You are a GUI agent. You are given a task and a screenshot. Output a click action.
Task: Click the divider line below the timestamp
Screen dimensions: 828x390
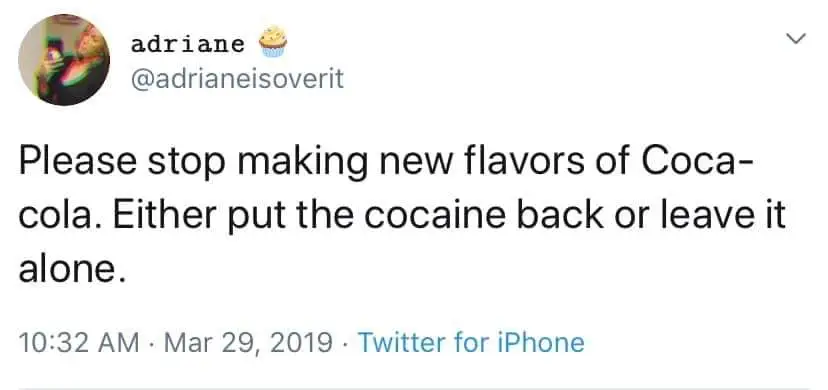(x=414, y=389)
